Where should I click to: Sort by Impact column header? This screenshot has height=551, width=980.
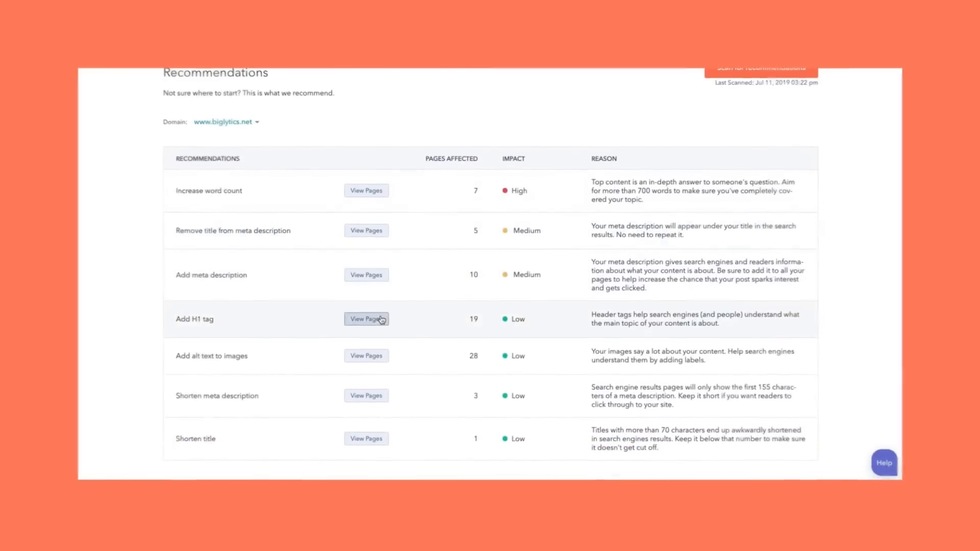pyautogui.click(x=513, y=159)
